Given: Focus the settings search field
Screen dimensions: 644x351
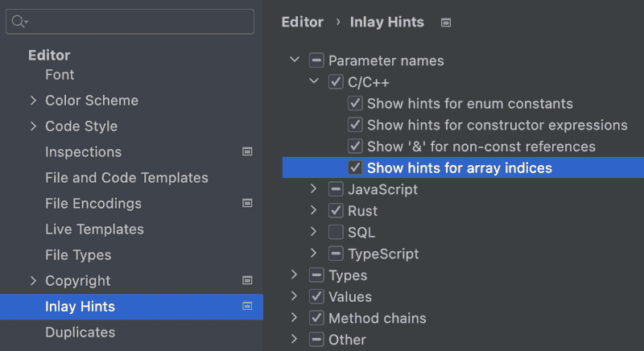Looking at the screenshot, I should [x=130, y=22].
